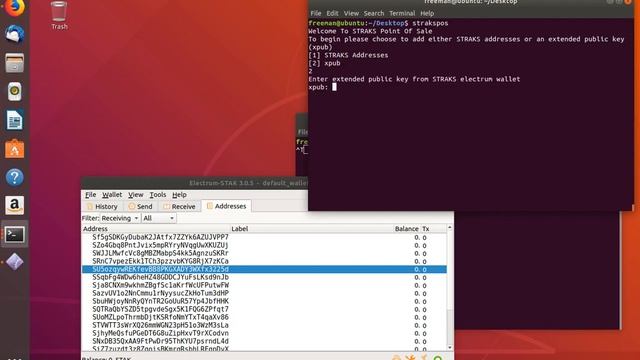Click the Electrum-STAK diamond dock icon
This screenshot has width=640, height=360.
click(x=14, y=262)
